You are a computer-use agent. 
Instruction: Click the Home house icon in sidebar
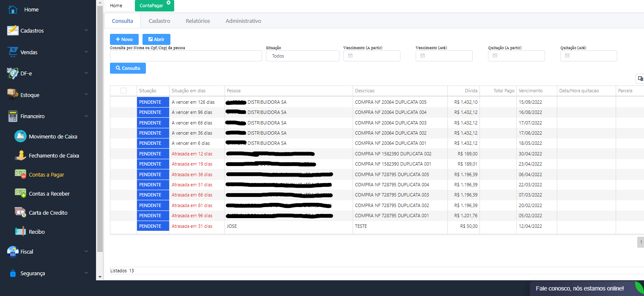(13, 9)
